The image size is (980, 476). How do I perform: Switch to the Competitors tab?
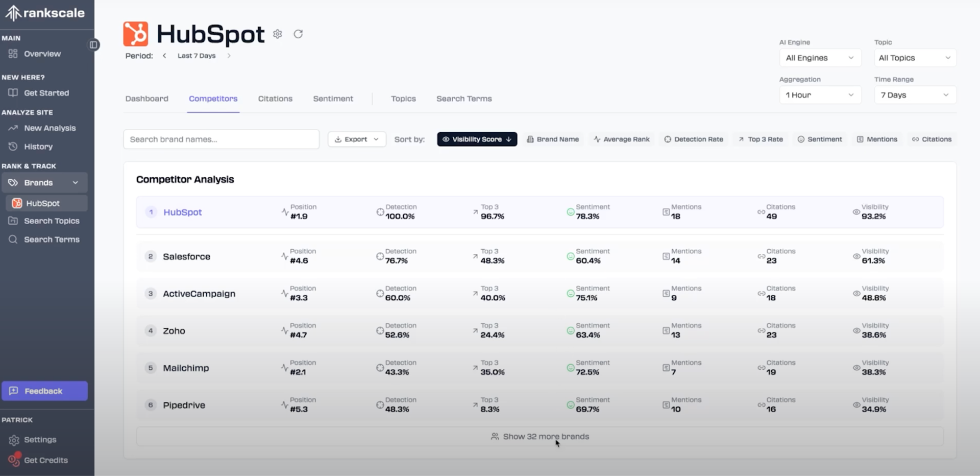(x=213, y=99)
